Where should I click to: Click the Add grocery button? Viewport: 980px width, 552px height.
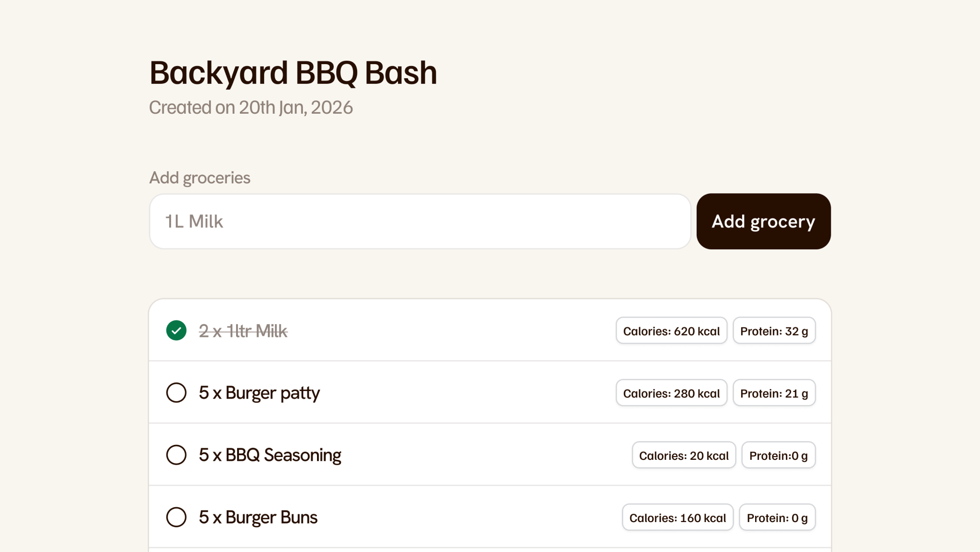pyautogui.click(x=763, y=221)
